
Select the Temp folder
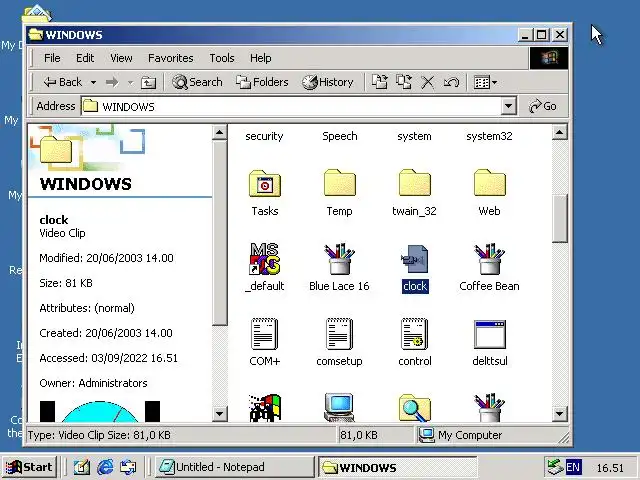coord(340,184)
